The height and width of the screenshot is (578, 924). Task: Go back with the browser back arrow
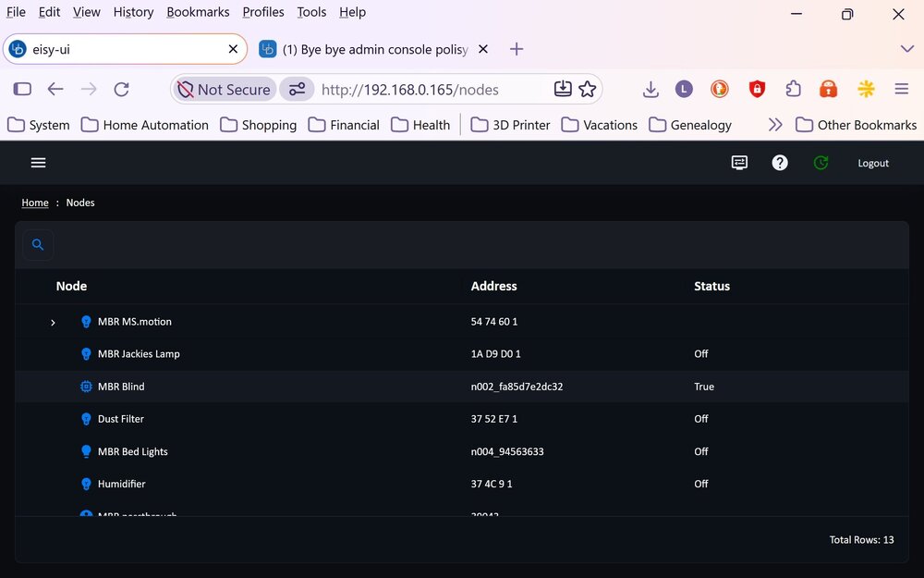[x=55, y=89]
